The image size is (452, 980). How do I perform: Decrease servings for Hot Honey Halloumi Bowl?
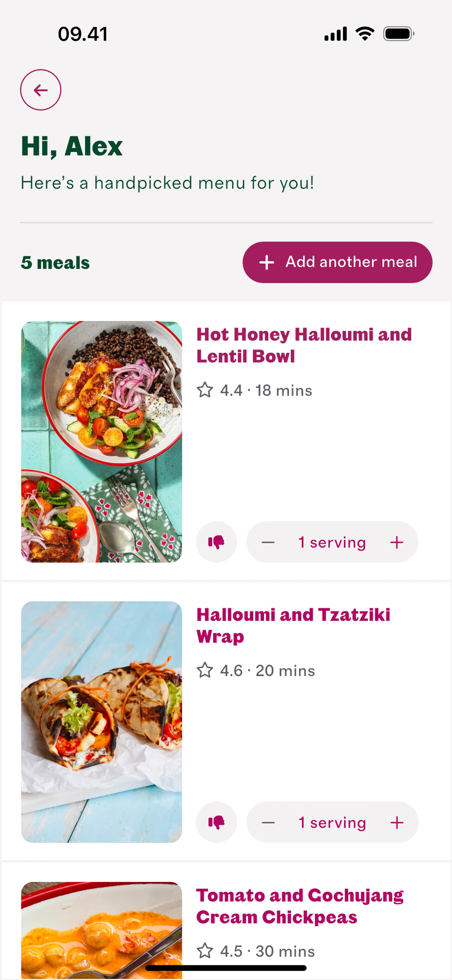click(268, 542)
